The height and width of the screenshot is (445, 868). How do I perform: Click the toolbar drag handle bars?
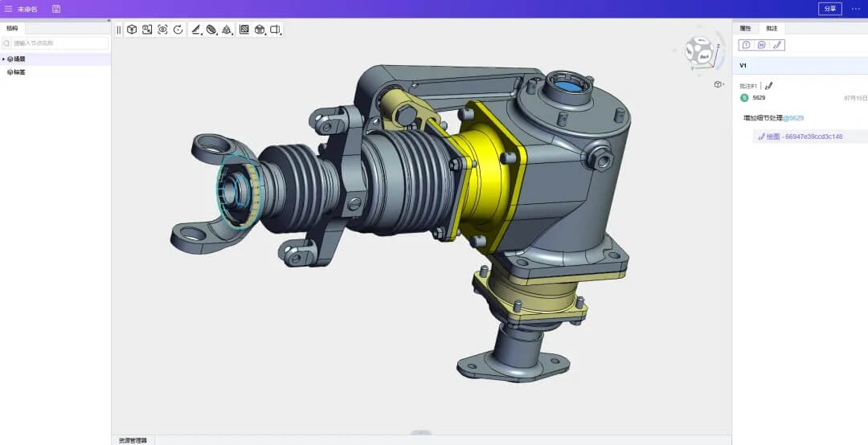pyautogui.click(x=118, y=30)
